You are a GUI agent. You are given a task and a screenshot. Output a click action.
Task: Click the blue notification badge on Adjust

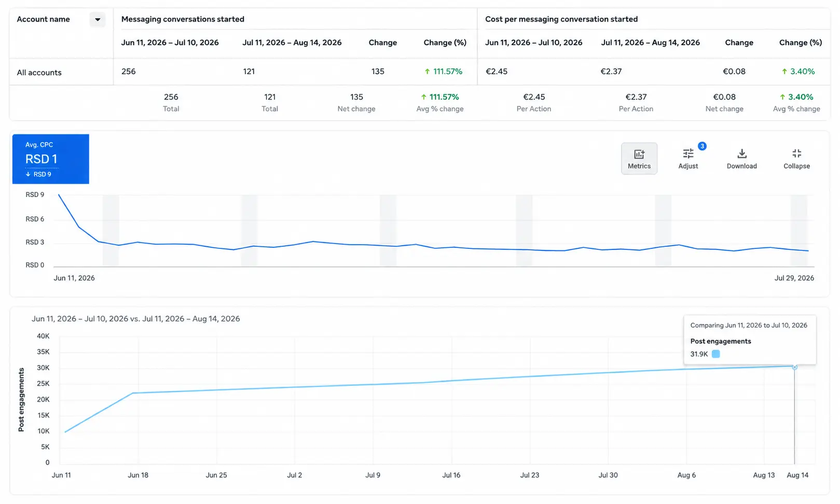pyautogui.click(x=702, y=146)
